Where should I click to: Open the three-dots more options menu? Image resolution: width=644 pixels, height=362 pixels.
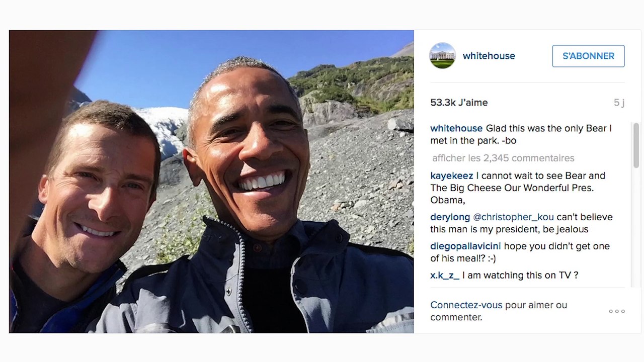pos(617,311)
